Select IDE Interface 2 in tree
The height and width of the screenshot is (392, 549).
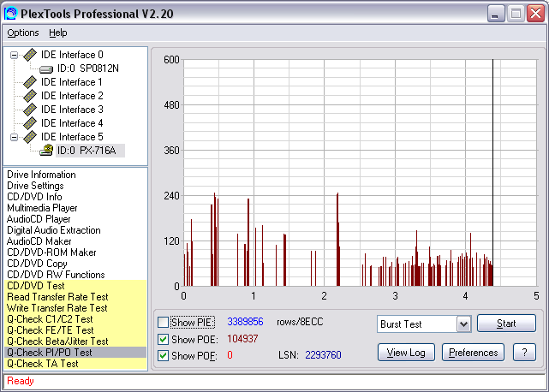(x=72, y=96)
